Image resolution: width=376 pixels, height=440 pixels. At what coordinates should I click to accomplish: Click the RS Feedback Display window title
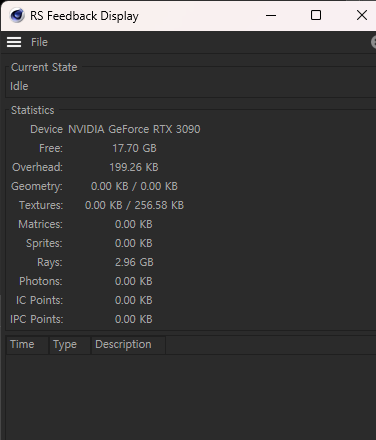84,16
